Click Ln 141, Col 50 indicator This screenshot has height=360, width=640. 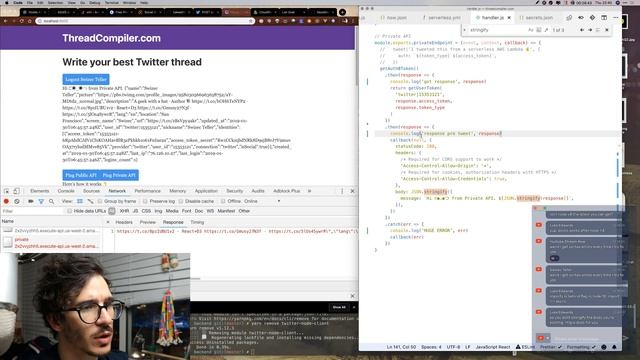coord(401,347)
